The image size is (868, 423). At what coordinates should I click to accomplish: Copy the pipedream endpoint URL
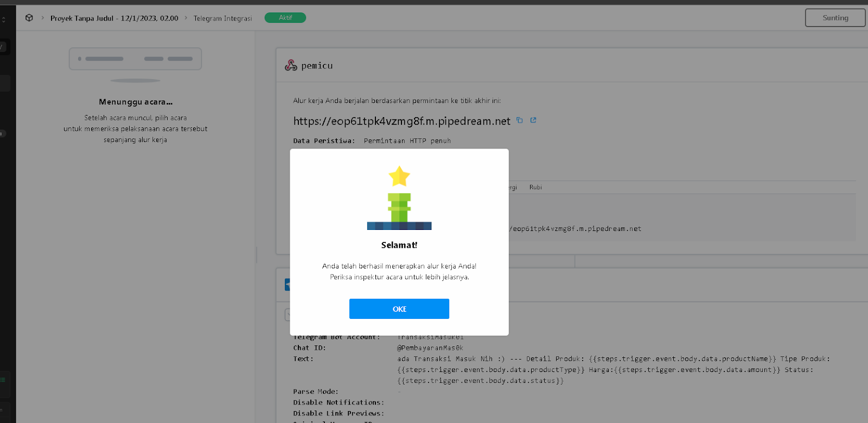pos(520,120)
